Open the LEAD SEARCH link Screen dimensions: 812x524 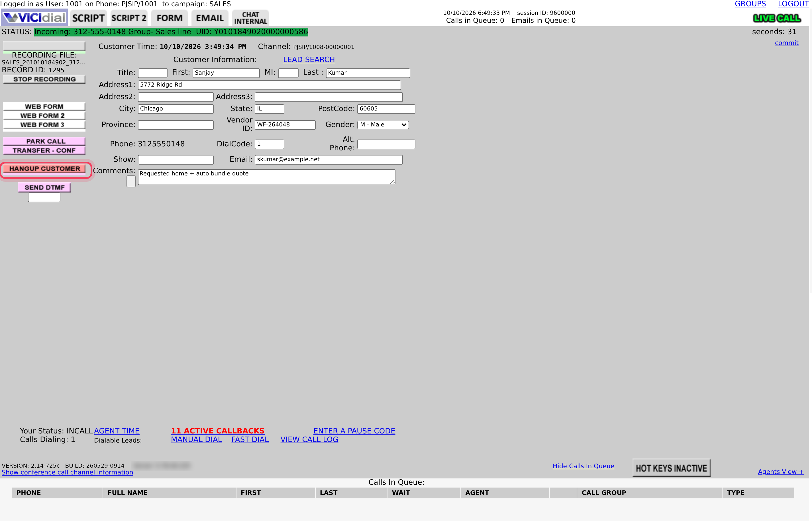[x=309, y=60]
